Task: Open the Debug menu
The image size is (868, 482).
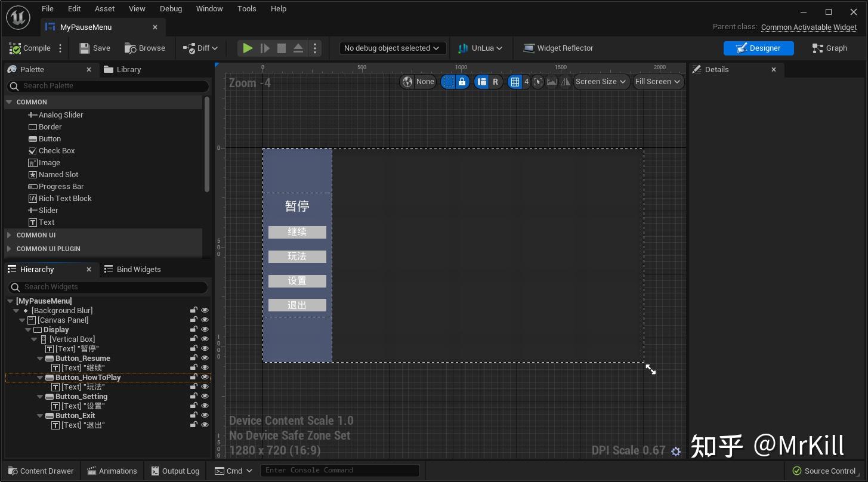Action: [x=171, y=8]
